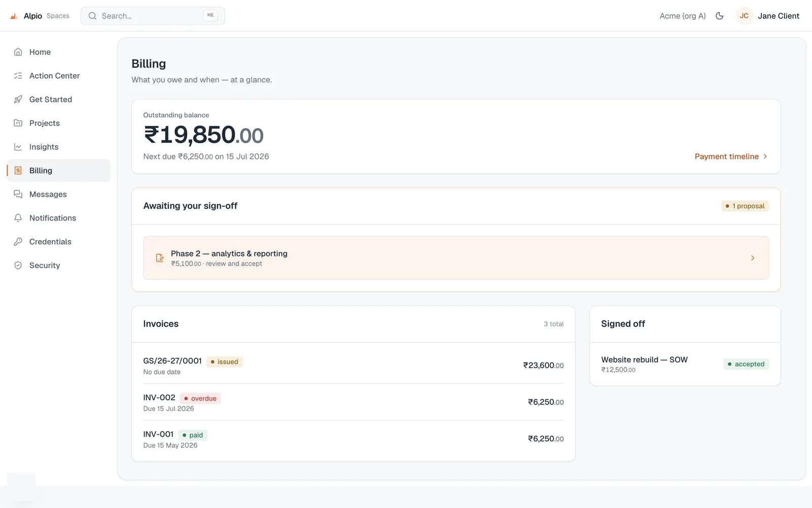Click the Alpio logo icon
The height and width of the screenshot is (508, 812).
pyautogui.click(x=14, y=16)
